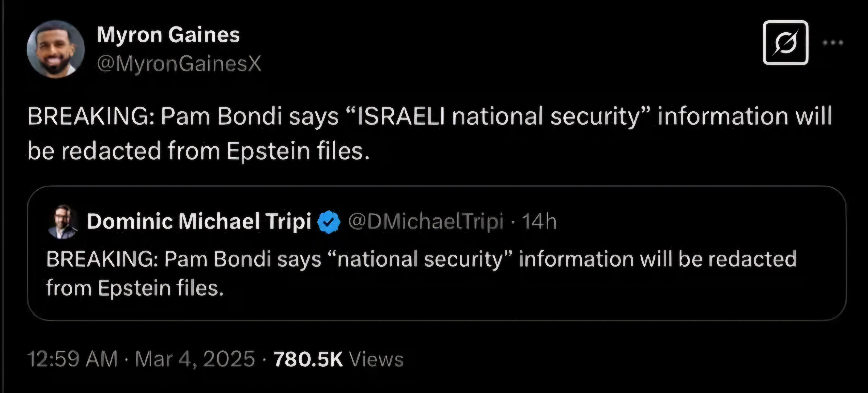Screen dimensions: 868x393
Task: Click Myron Gaines profile picture
Action: (56, 49)
